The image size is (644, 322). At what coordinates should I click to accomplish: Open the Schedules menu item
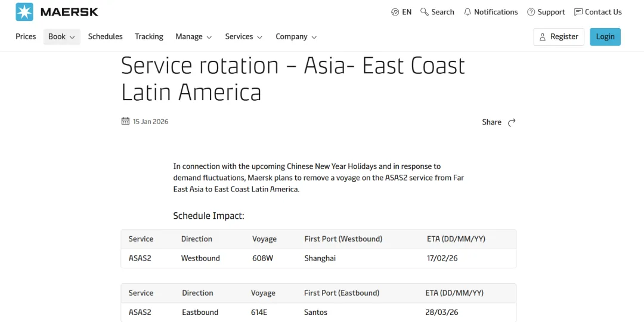point(105,37)
